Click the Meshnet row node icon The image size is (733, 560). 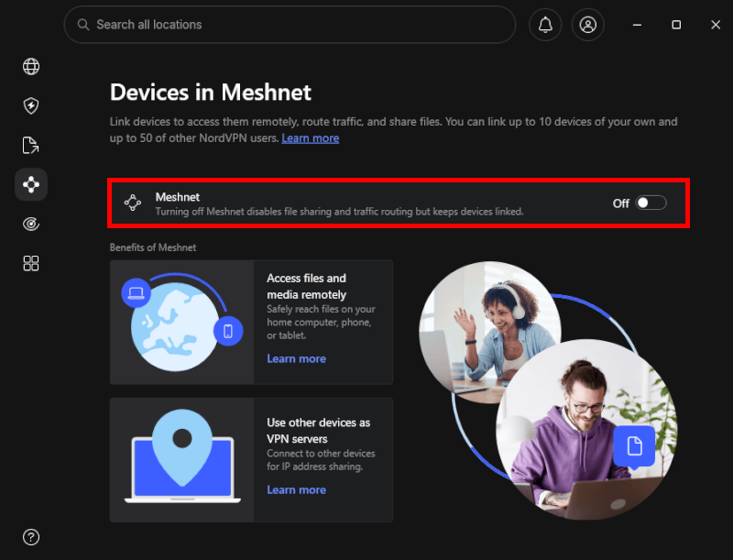133,203
